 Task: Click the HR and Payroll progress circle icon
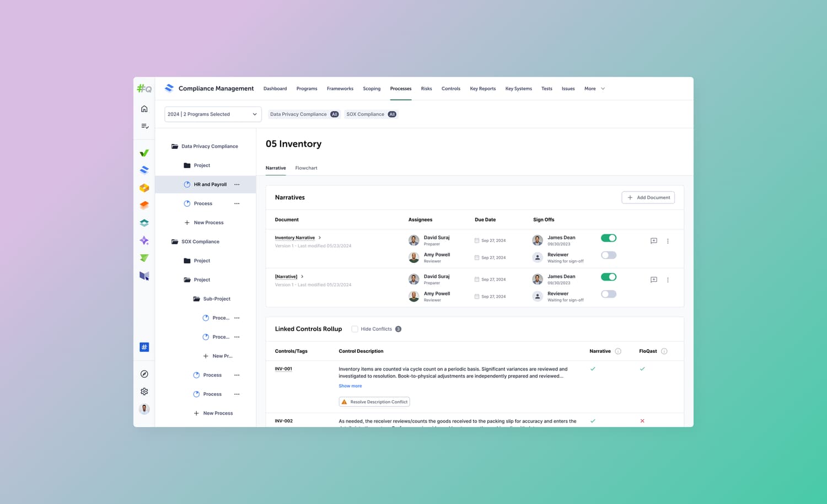pyautogui.click(x=187, y=185)
